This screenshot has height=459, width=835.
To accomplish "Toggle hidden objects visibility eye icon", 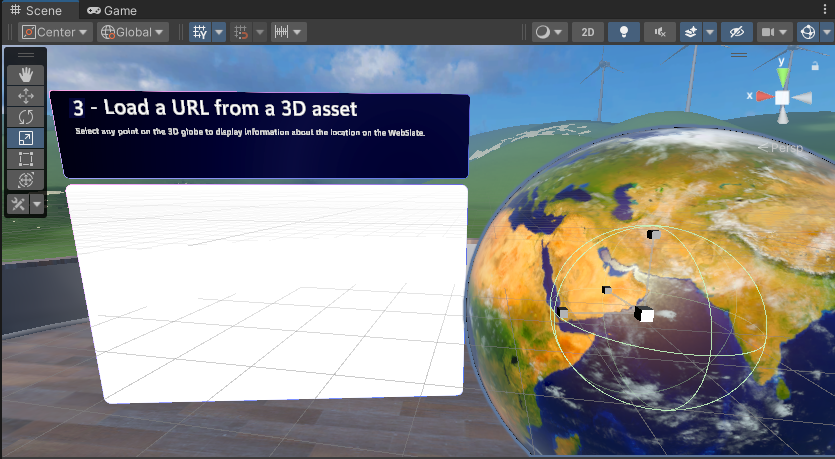I will (x=736, y=32).
